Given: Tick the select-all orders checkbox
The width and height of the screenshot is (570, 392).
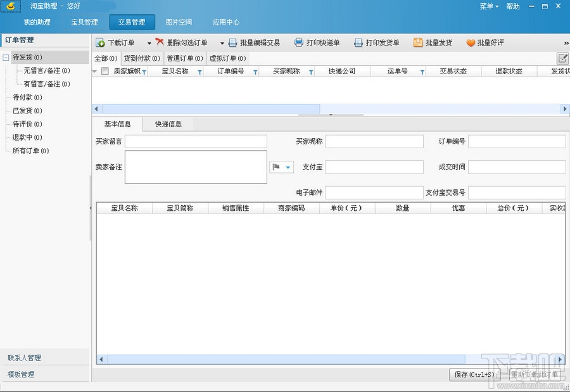Looking at the screenshot, I should [x=104, y=71].
